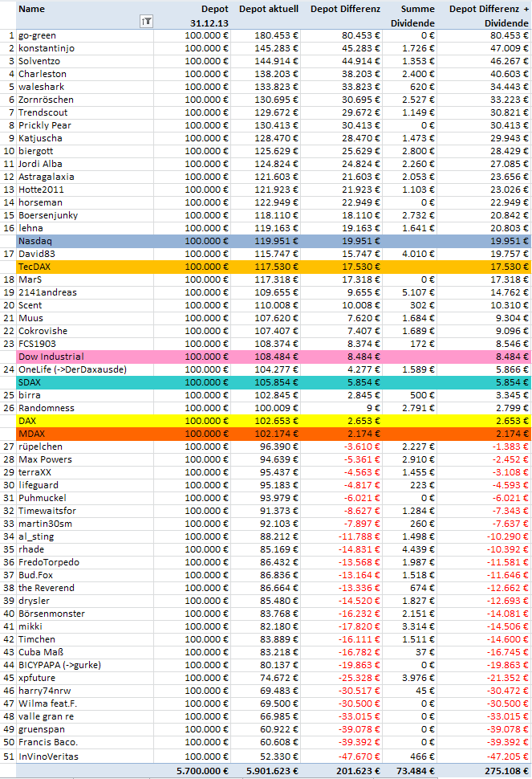Viewport: 532px width, 779px height.
Task: Open the Name column filter dropdown
Action: point(146,22)
